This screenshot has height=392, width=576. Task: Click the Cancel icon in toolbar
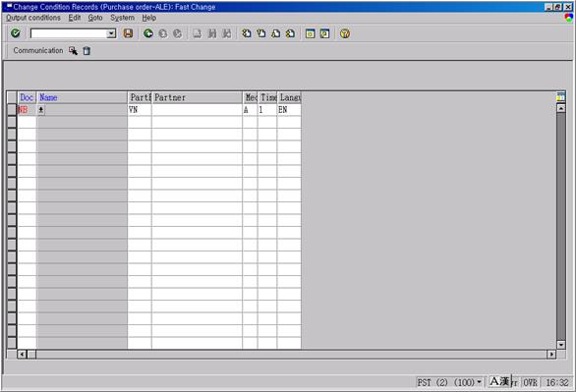178,33
